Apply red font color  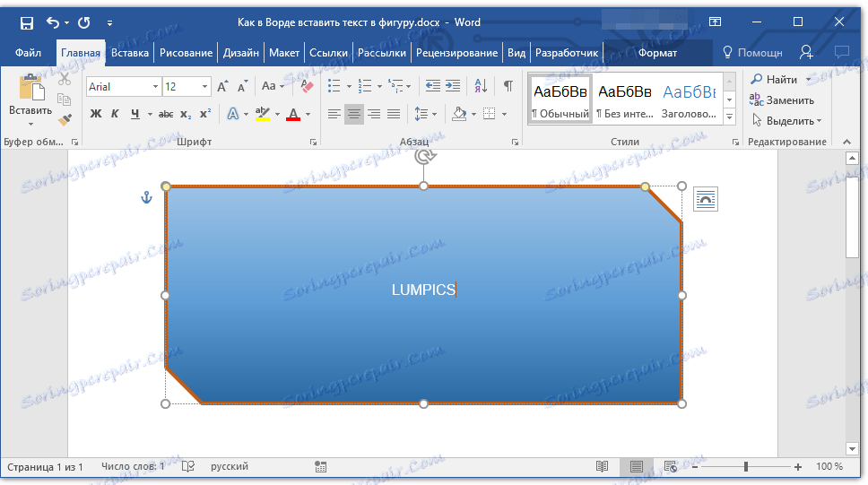click(x=293, y=114)
